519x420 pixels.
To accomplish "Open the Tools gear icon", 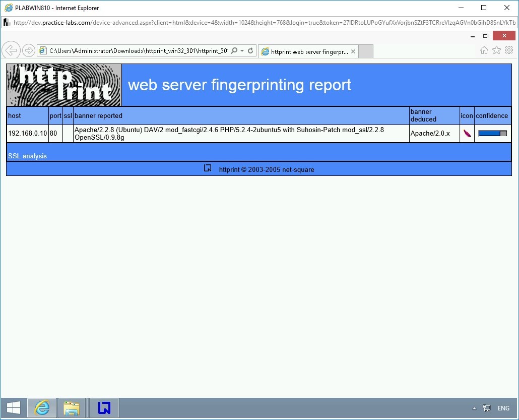I will 509,50.
